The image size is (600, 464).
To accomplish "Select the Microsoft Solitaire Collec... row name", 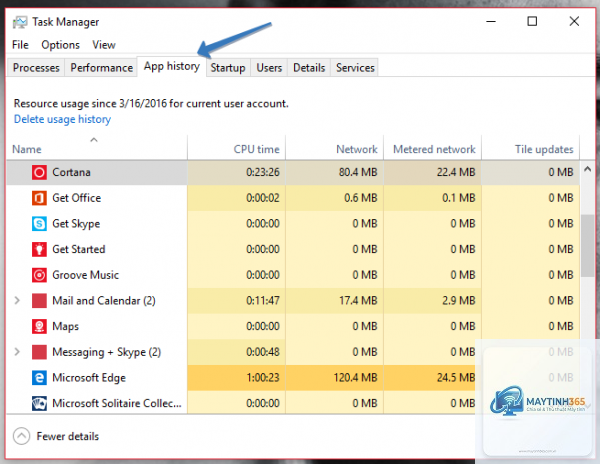I will [x=117, y=403].
